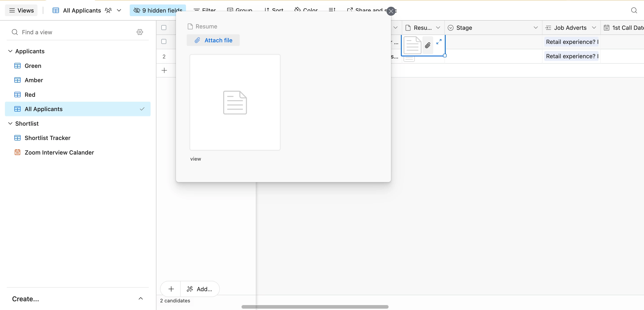The height and width of the screenshot is (310, 644).
Task: Click the plus icon to add a row
Action: tap(164, 71)
